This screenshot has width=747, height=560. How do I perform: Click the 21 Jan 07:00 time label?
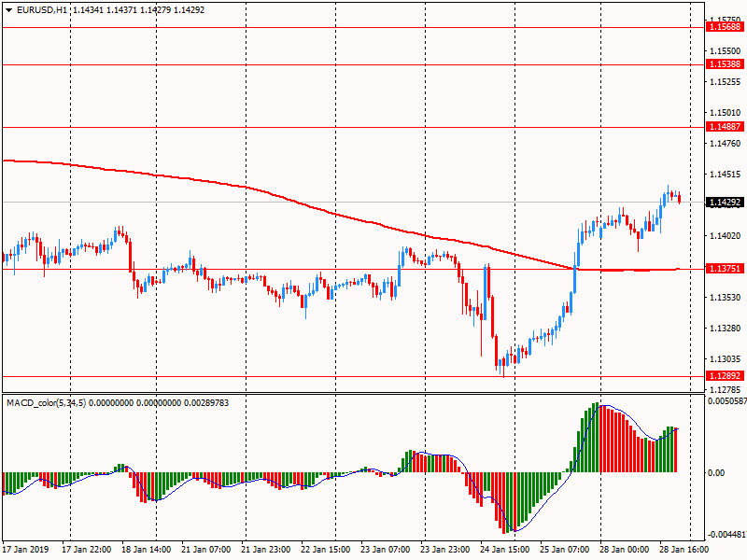206,549
